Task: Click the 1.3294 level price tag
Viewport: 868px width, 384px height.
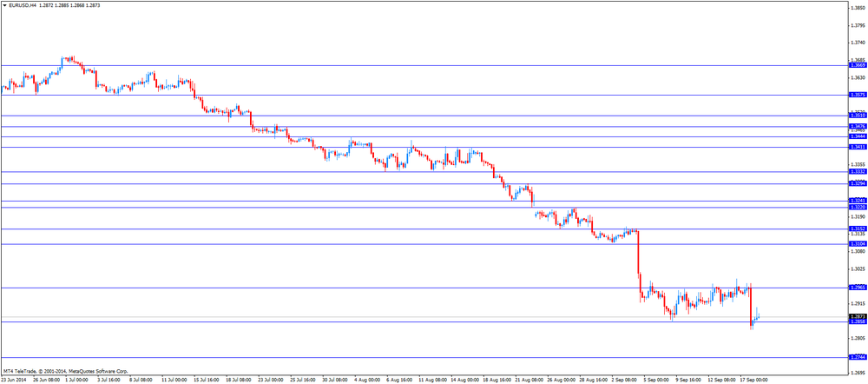Action: pyautogui.click(x=858, y=183)
